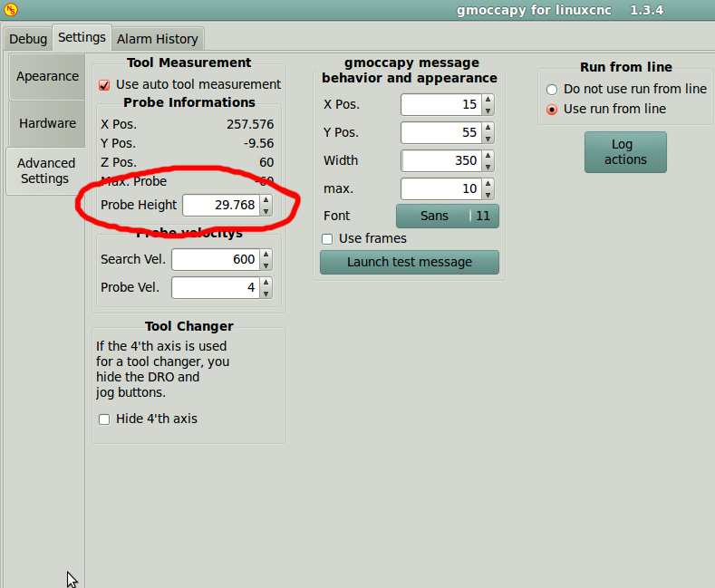Click probe Z Pos. value 60

(x=266, y=163)
